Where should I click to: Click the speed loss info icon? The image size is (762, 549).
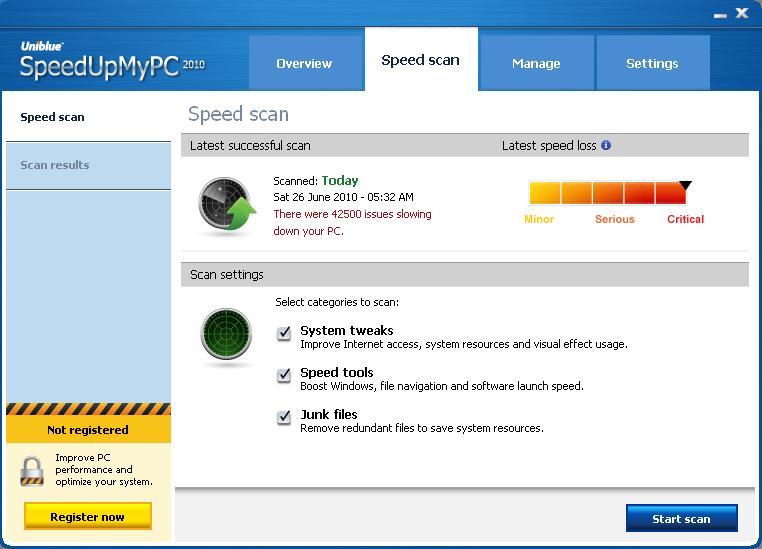(606, 145)
